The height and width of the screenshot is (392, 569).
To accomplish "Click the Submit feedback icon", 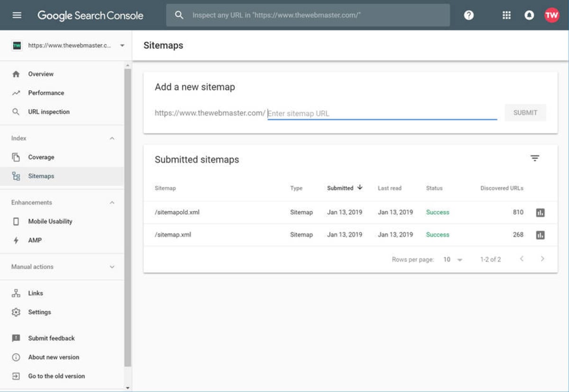I will tap(16, 338).
